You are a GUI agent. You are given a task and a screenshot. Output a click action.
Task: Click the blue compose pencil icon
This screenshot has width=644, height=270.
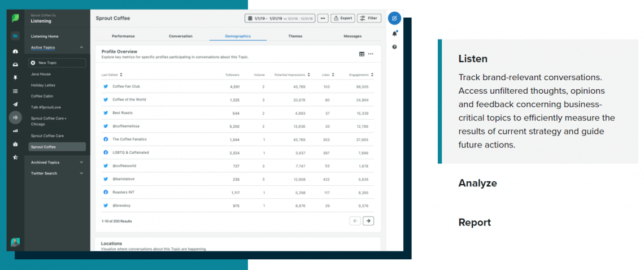[x=394, y=18]
